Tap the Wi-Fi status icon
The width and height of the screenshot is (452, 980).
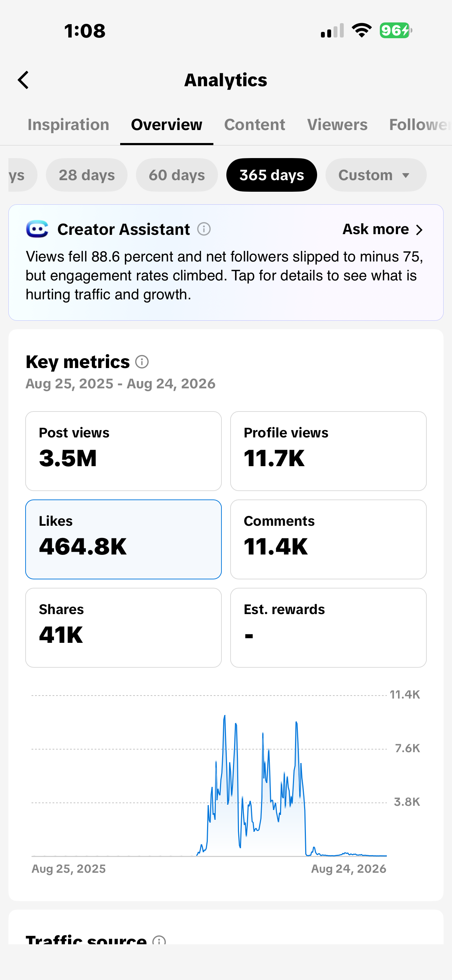pyautogui.click(x=362, y=30)
